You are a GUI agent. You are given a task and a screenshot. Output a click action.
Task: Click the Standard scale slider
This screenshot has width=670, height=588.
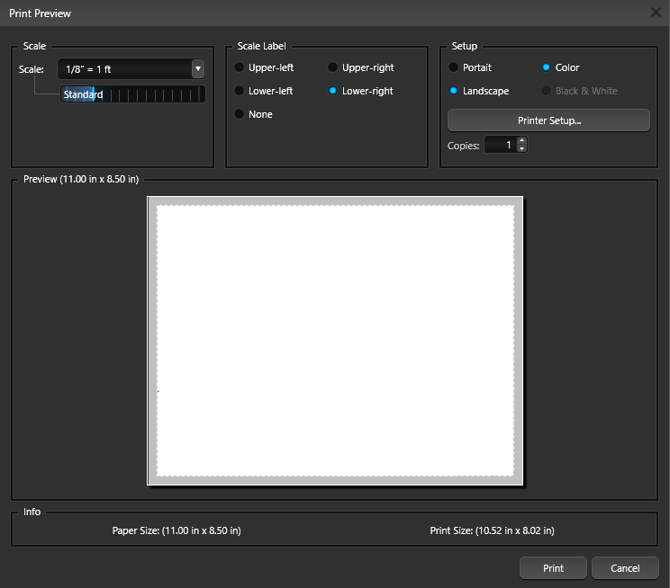(132, 94)
